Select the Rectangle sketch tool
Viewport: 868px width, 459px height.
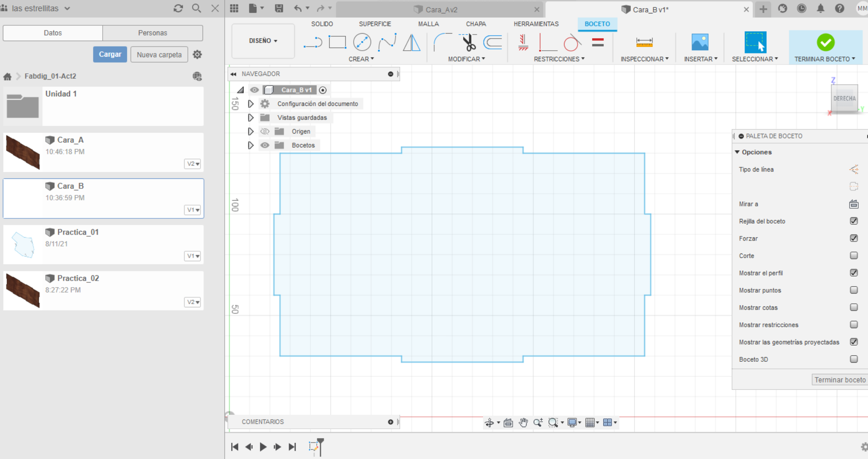[x=338, y=42]
